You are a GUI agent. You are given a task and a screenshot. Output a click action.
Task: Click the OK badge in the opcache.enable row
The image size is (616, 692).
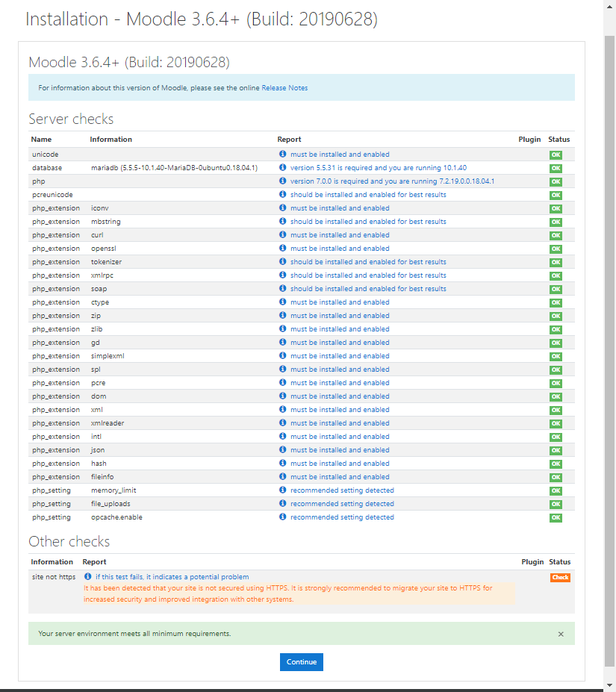coord(556,517)
